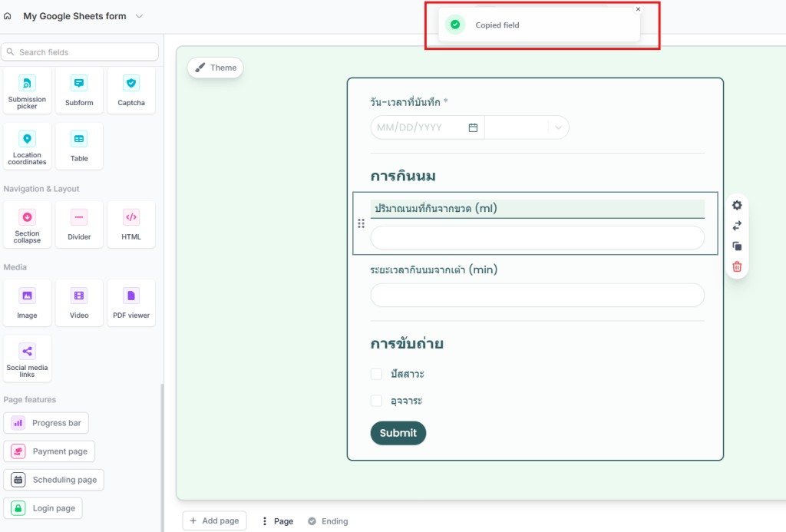This screenshot has width=786, height=532.
Task: Check the อุจจาระ checkbox
Action: click(376, 401)
